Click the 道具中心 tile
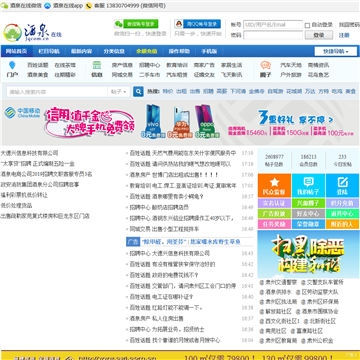Image resolution: width=360 pixels, height=360 pixels. point(343,214)
